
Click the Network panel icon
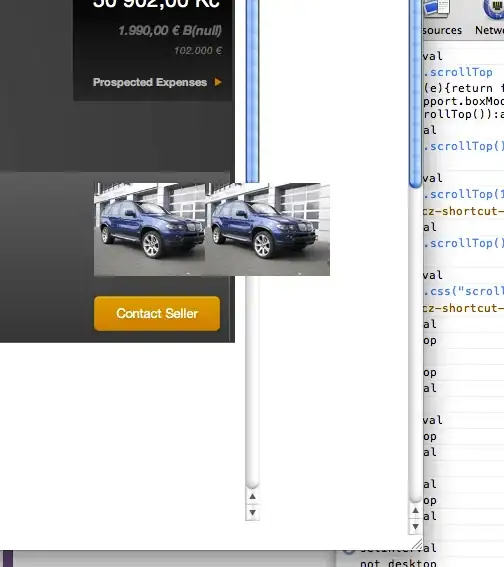point(494,9)
